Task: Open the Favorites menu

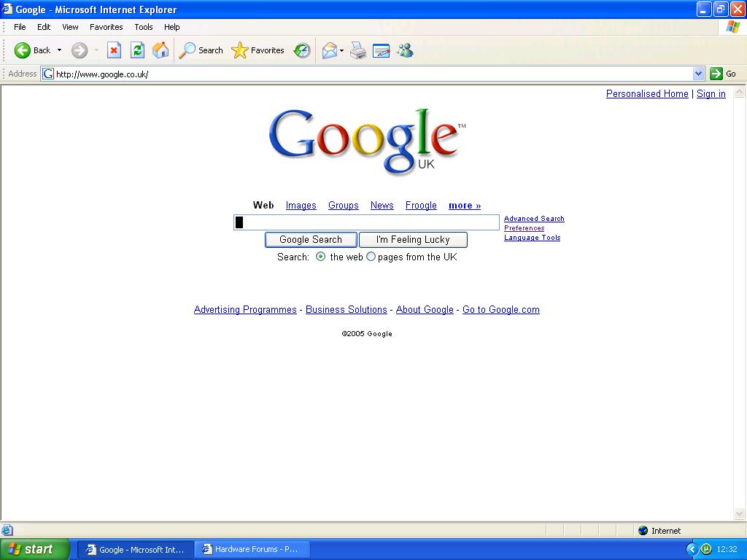Action: (107, 27)
